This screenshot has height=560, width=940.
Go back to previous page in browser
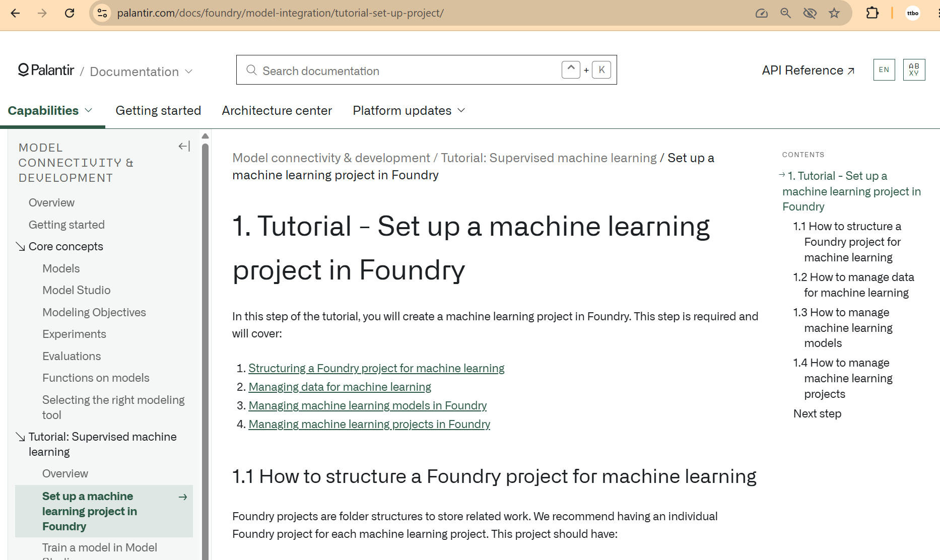(x=15, y=13)
